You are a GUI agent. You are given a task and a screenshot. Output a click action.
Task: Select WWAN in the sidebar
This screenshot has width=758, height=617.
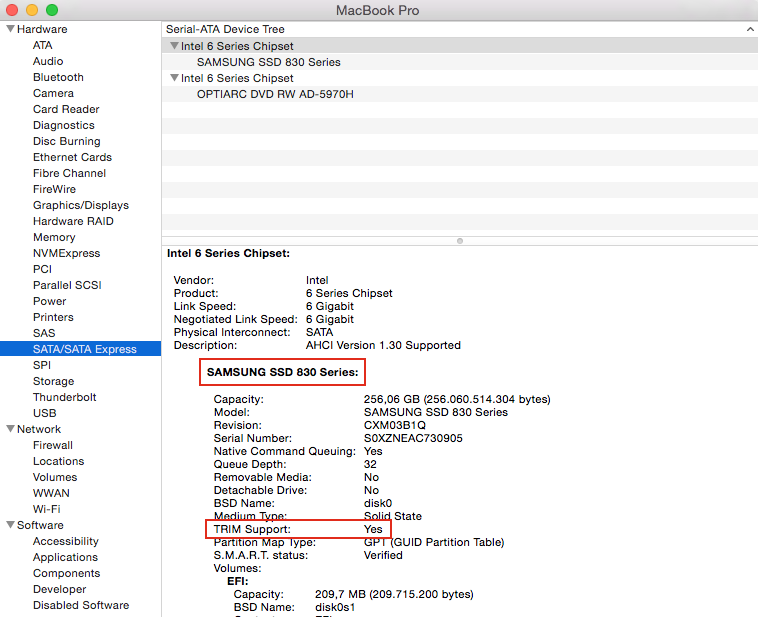point(51,493)
